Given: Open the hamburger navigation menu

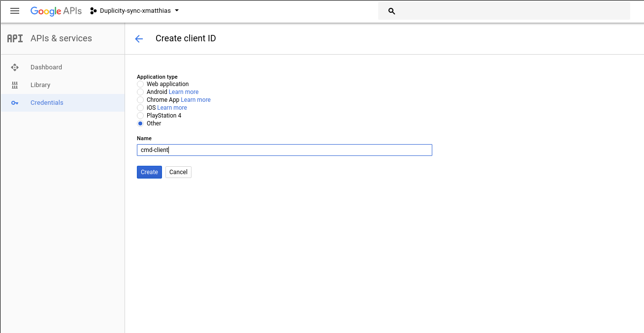Looking at the screenshot, I should click(x=15, y=11).
